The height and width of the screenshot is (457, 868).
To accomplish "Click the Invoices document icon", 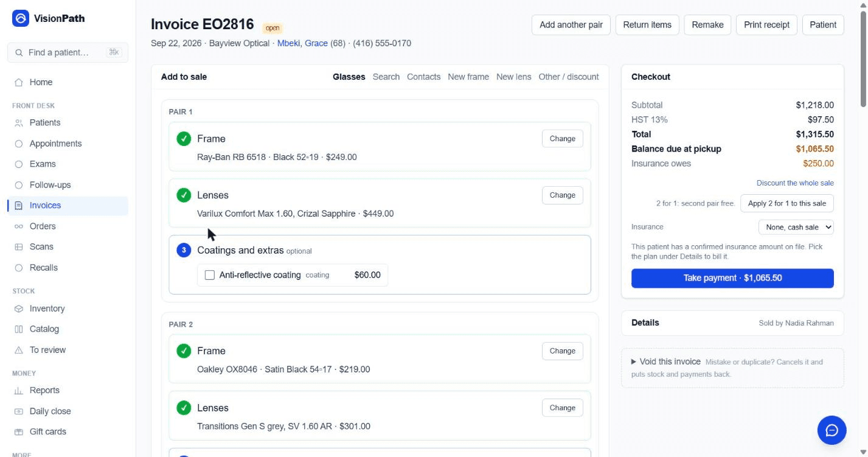I will coord(19,206).
